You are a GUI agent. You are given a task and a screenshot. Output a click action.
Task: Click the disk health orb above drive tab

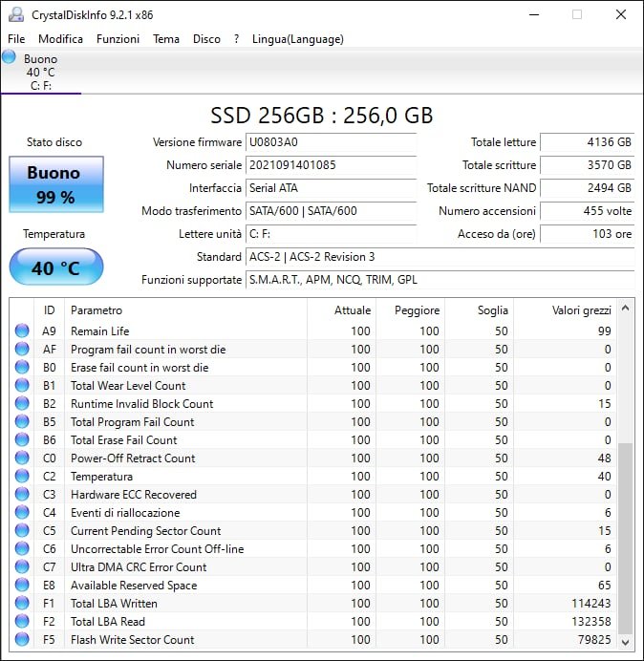(10, 57)
